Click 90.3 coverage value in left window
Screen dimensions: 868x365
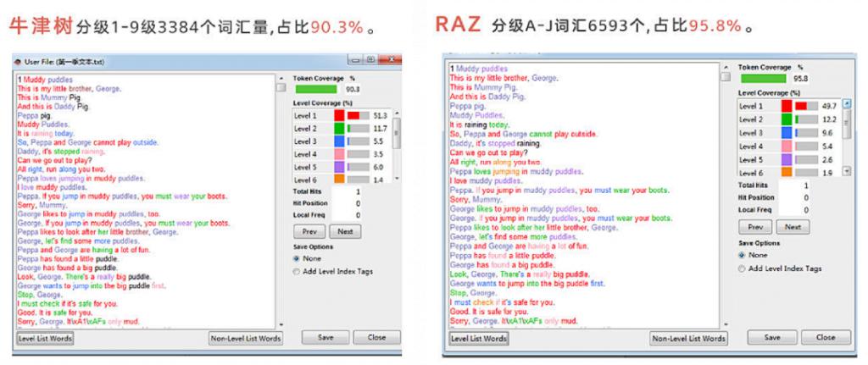[x=352, y=89]
